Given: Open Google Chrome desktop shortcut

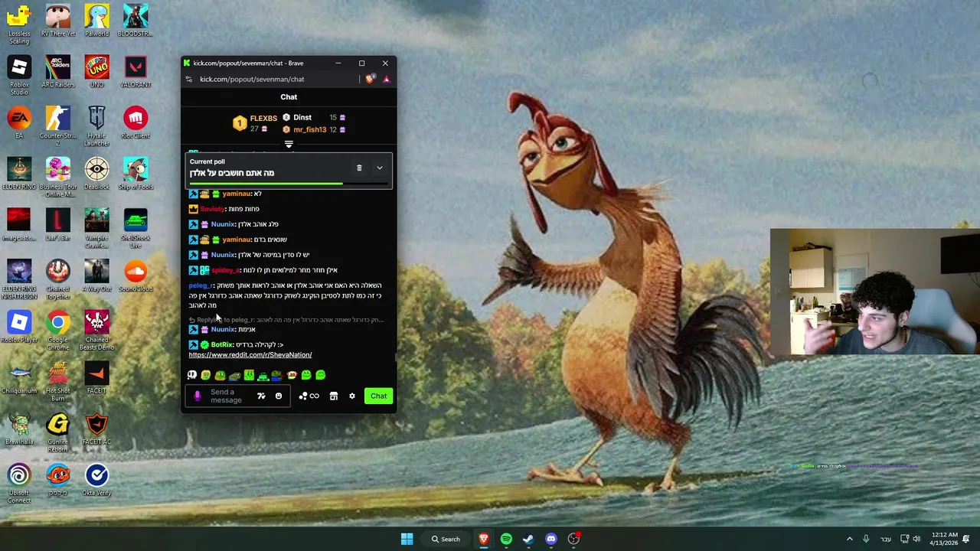Looking at the screenshot, I should tap(58, 331).
